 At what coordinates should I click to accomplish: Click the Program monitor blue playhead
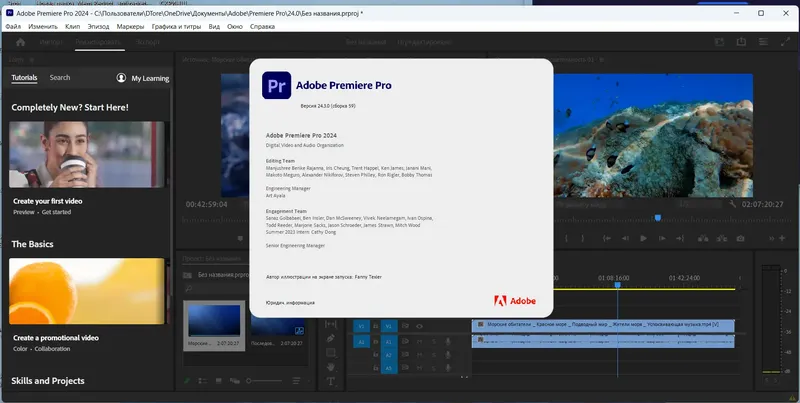point(658,218)
